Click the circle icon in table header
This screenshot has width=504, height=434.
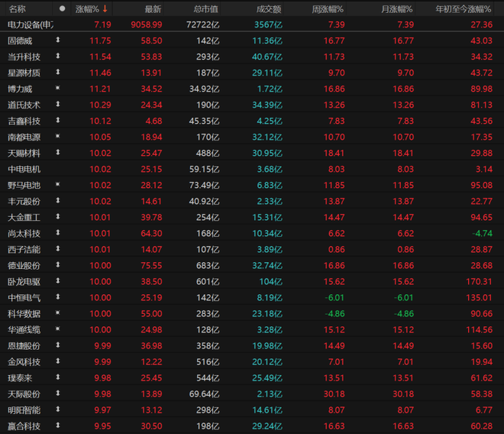[63, 8]
